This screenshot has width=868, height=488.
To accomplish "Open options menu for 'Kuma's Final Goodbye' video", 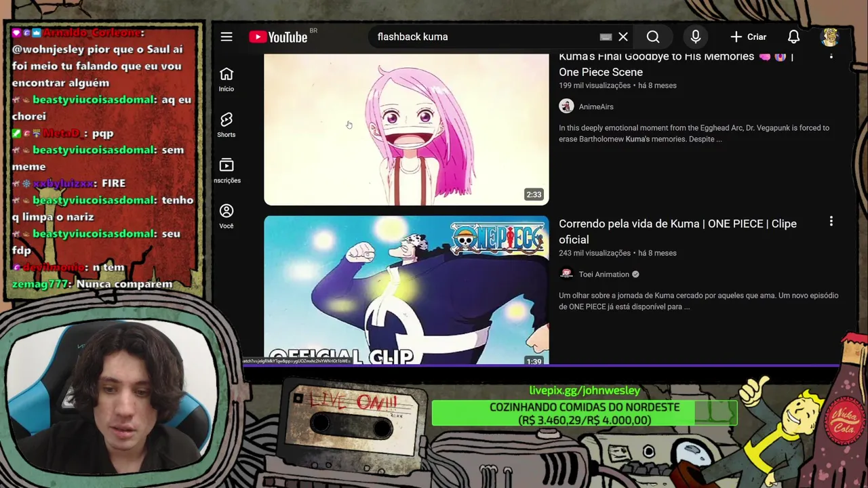I will tap(831, 56).
